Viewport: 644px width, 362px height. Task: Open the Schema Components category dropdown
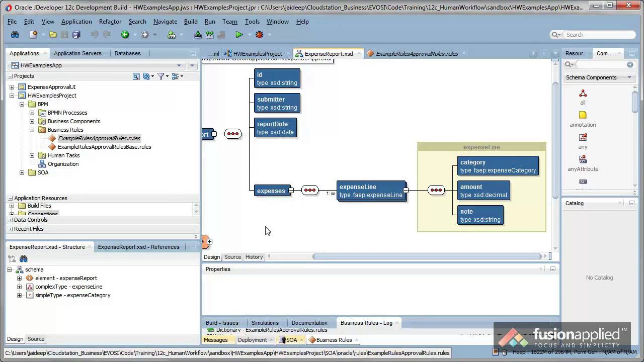(x=629, y=77)
